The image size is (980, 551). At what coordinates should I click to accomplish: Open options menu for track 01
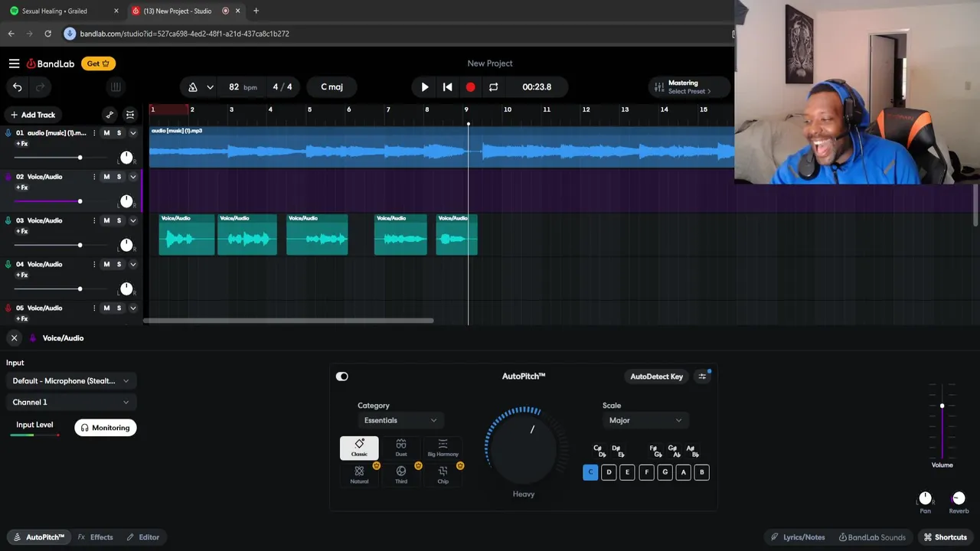[94, 133]
